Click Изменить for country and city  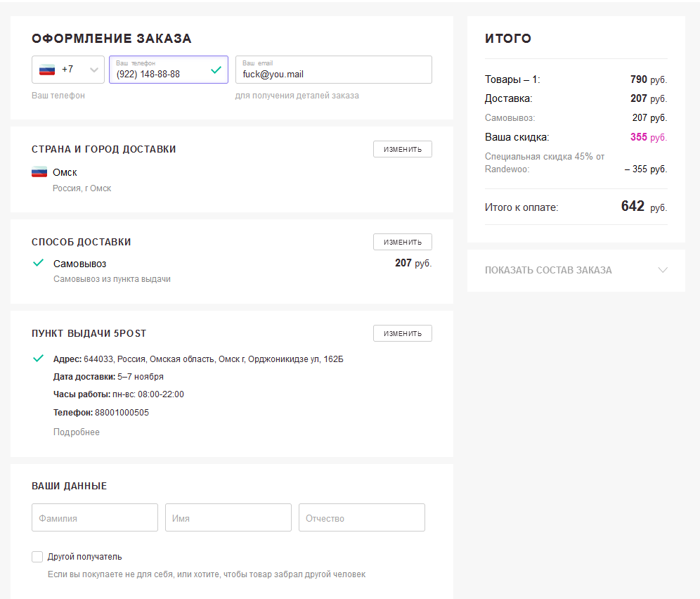(402, 149)
